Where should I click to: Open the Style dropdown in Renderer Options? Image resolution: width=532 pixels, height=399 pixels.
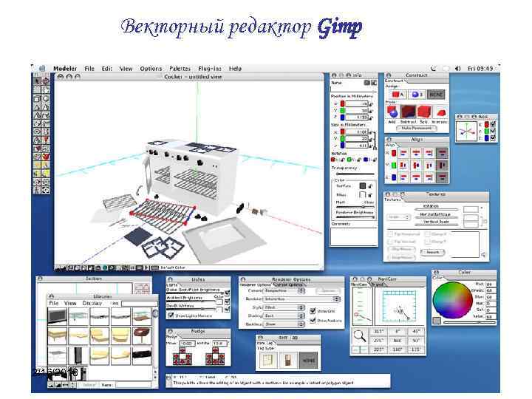(x=284, y=307)
